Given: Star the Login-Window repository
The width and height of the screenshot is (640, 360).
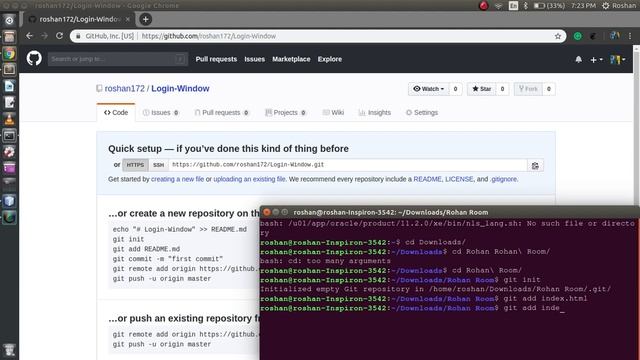Looking at the screenshot, I should click(x=482, y=89).
